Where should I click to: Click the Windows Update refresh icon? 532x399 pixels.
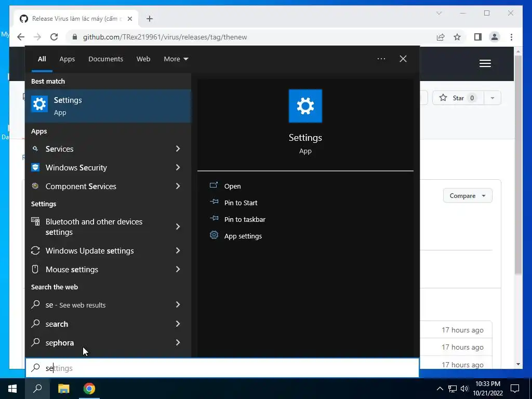coord(35,250)
